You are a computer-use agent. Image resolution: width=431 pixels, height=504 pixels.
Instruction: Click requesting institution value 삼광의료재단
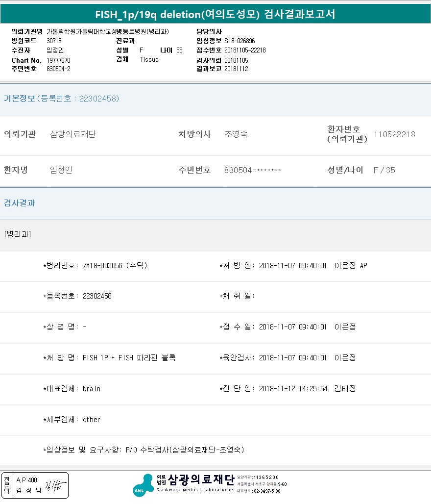[x=73, y=134]
